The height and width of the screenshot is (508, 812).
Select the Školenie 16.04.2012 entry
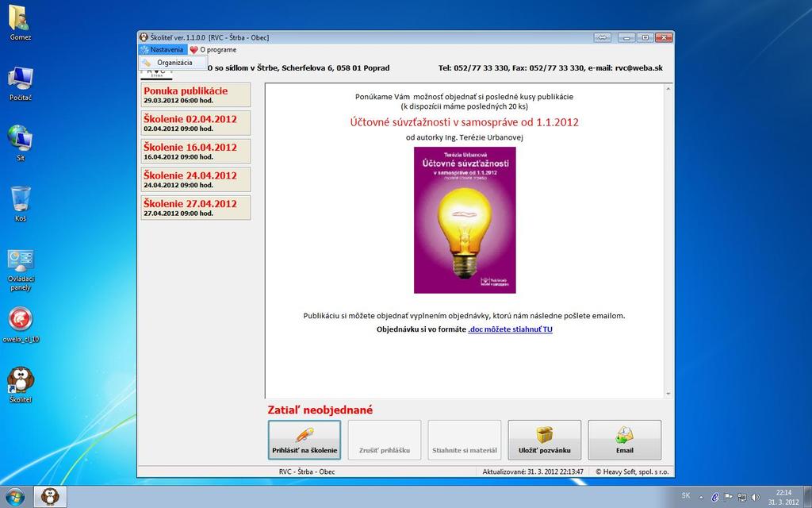(196, 152)
